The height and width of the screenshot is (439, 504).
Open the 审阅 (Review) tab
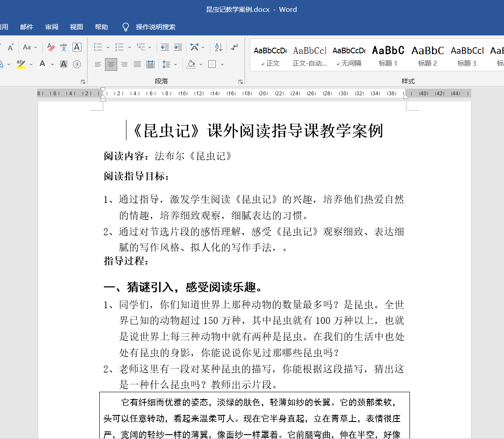pos(52,27)
